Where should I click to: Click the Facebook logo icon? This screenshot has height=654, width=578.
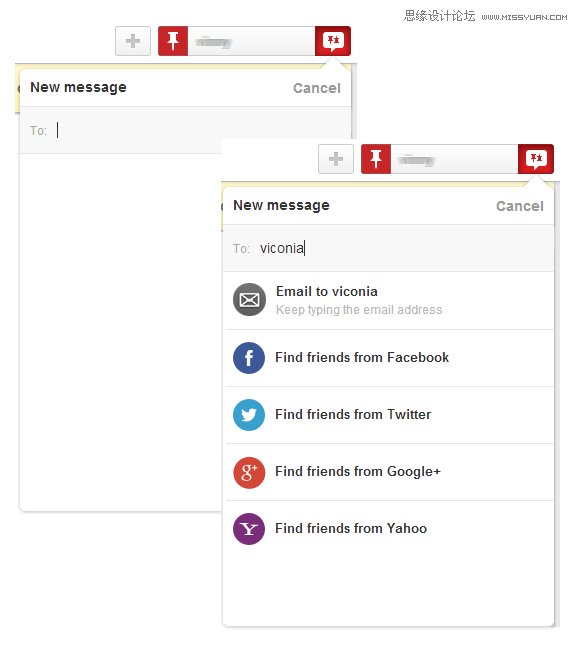[249, 358]
